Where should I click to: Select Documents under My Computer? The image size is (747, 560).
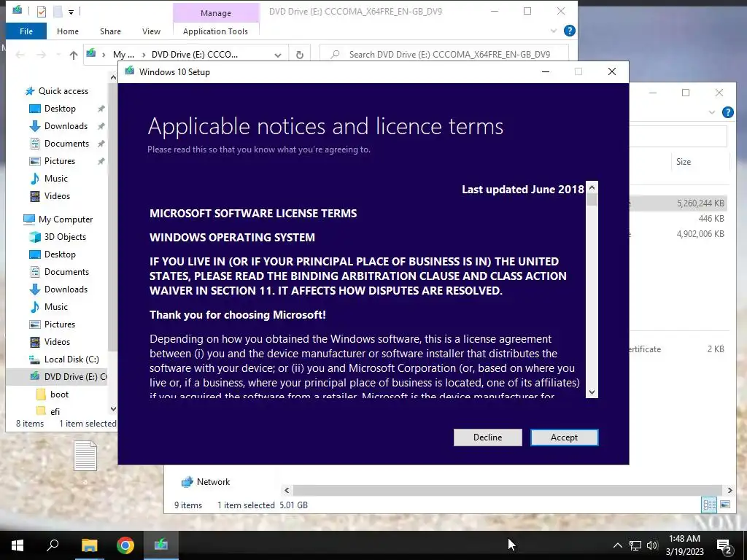(66, 272)
